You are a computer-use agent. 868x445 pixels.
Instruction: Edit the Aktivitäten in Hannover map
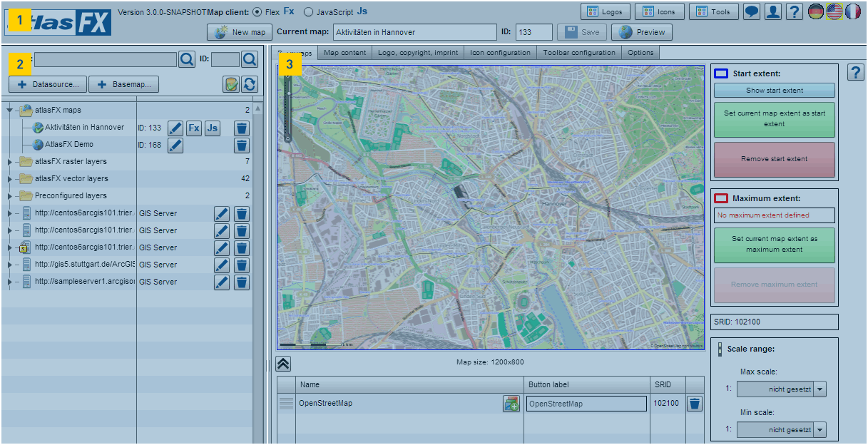175,128
